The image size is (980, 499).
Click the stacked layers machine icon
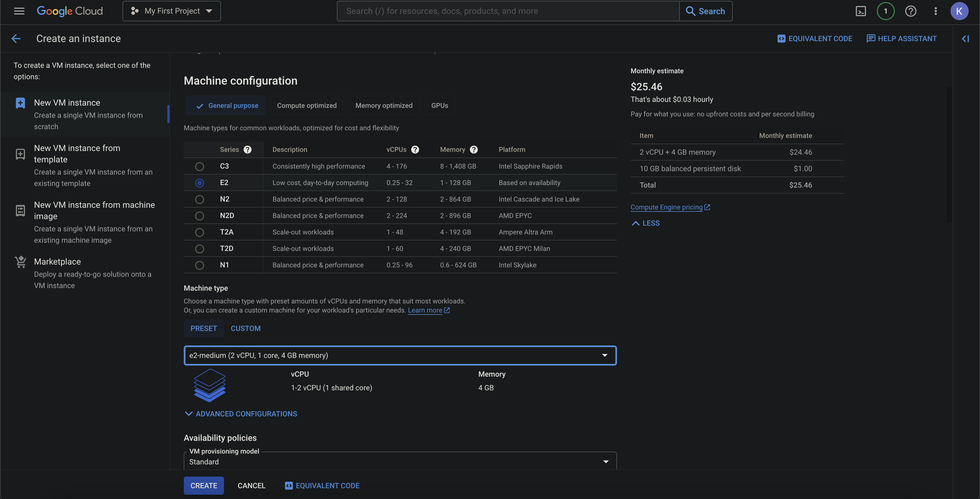click(x=210, y=385)
